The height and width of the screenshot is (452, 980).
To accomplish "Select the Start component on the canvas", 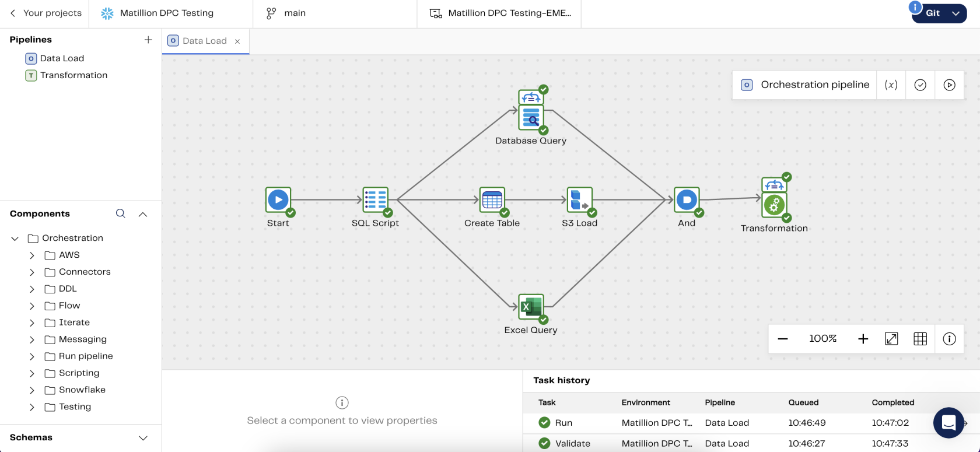I will tap(278, 200).
